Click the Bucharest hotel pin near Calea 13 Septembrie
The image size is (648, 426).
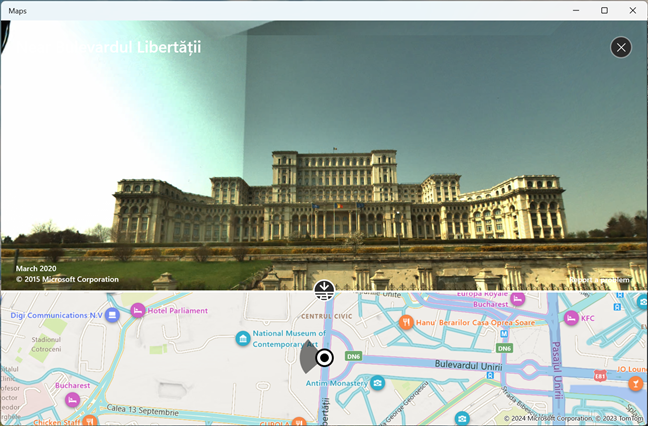(72, 400)
